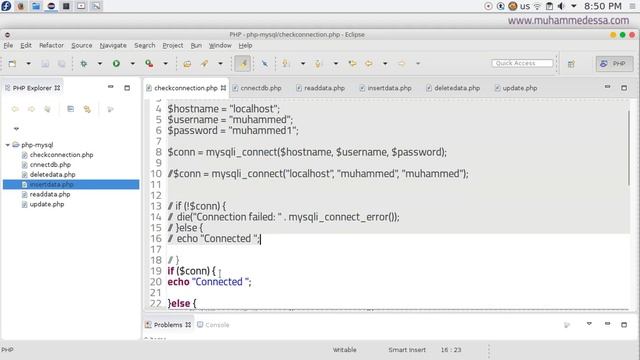This screenshot has height=360, width=640.
Task: Click the Debug bug icon
Action: (84, 64)
